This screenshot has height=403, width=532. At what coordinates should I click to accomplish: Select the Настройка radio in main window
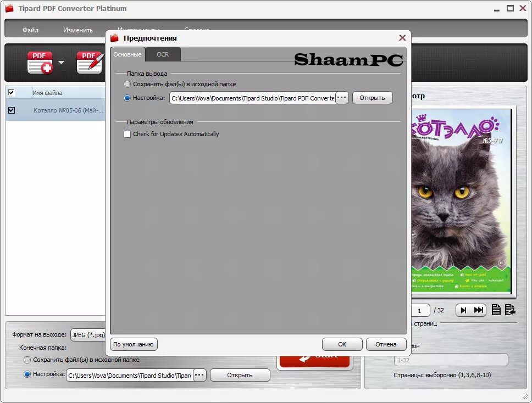(x=27, y=374)
